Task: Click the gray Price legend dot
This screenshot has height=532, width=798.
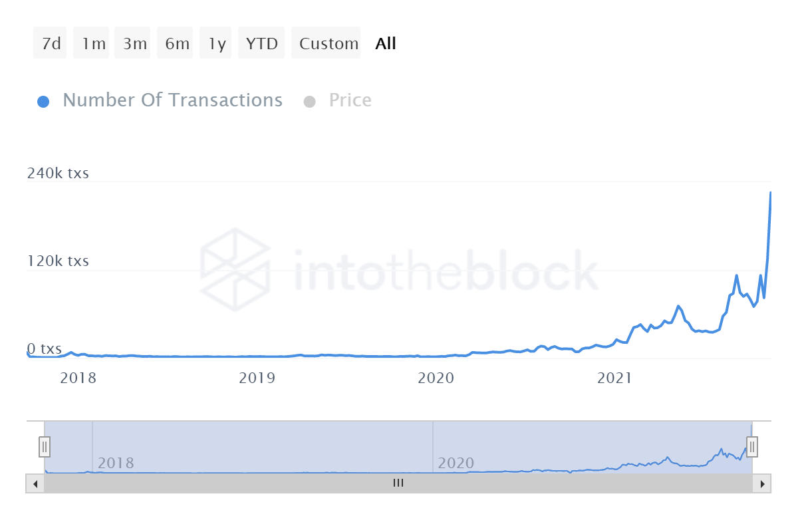Action: [310, 100]
